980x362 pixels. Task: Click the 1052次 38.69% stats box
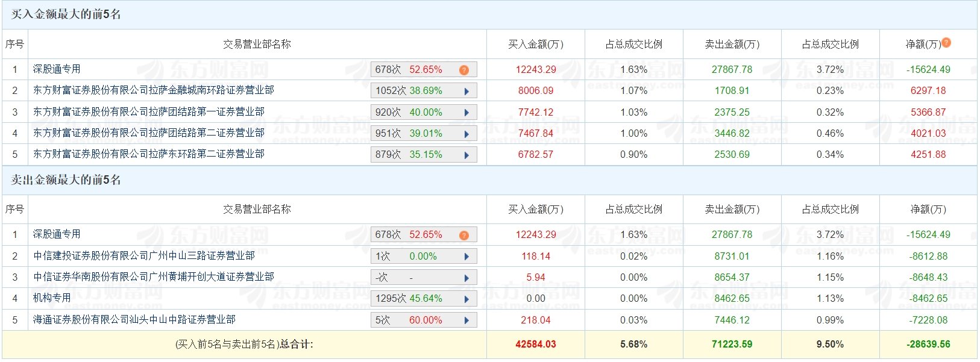click(424, 91)
